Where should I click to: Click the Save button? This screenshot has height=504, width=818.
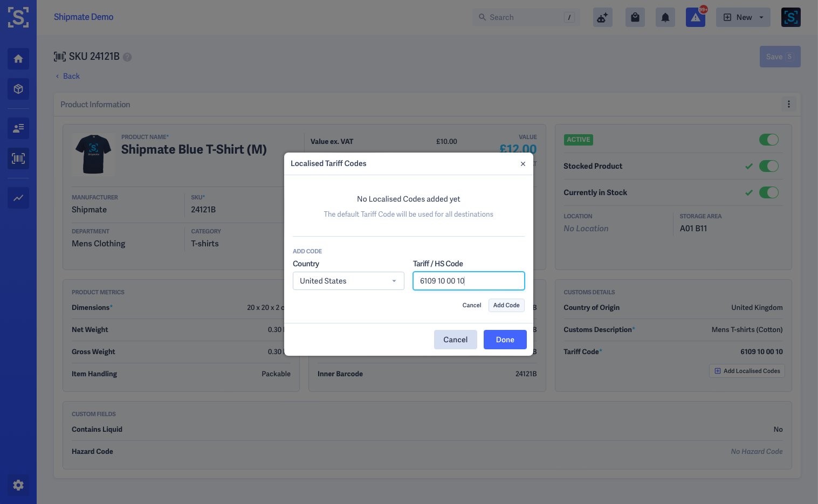pyautogui.click(x=780, y=57)
